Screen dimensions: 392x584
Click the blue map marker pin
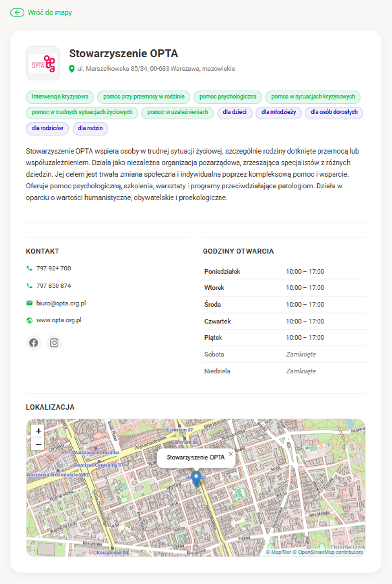(196, 478)
